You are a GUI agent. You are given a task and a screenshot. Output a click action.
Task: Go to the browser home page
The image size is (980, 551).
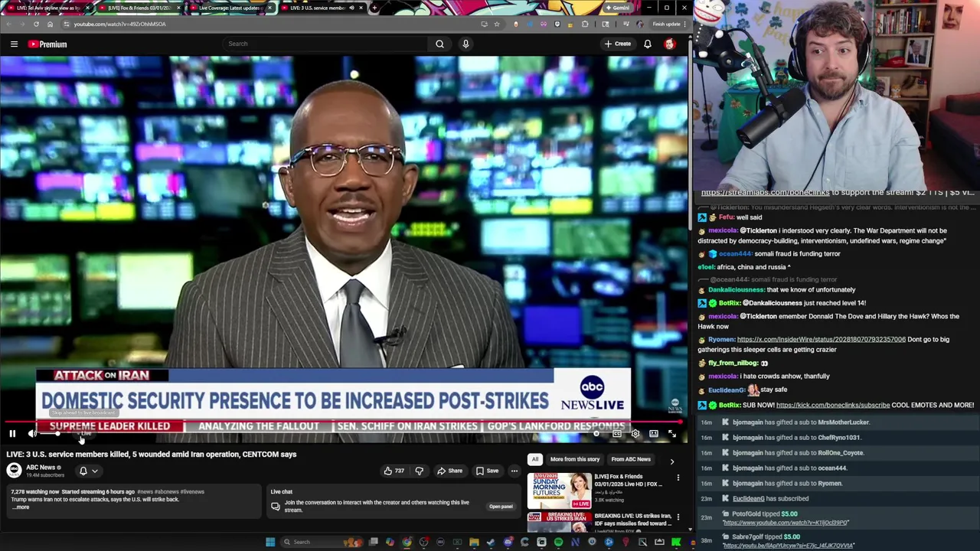pos(50,24)
